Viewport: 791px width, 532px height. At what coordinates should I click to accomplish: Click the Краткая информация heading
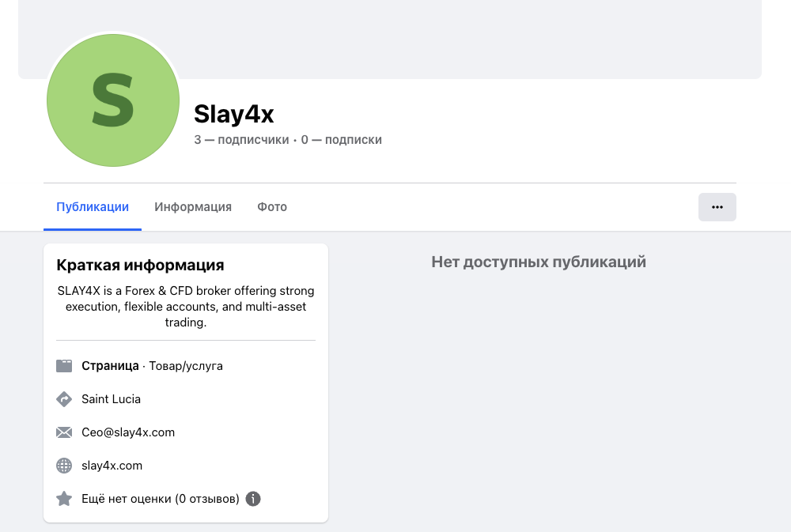pyautogui.click(x=140, y=266)
